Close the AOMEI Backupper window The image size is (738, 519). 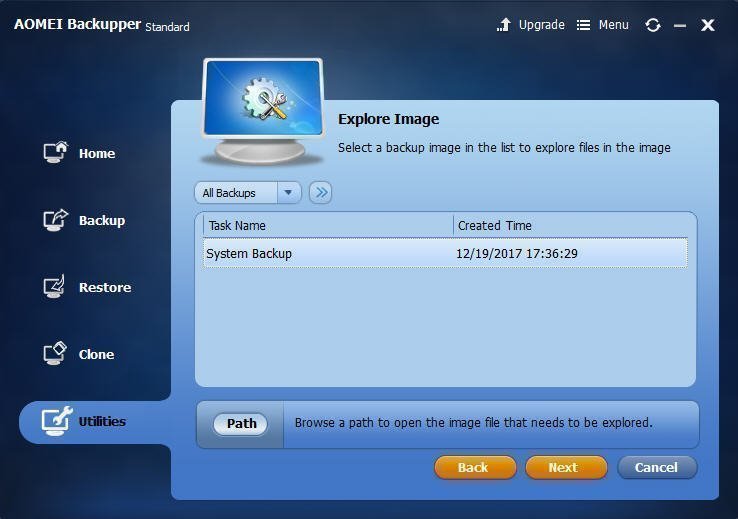pos(707,25)
